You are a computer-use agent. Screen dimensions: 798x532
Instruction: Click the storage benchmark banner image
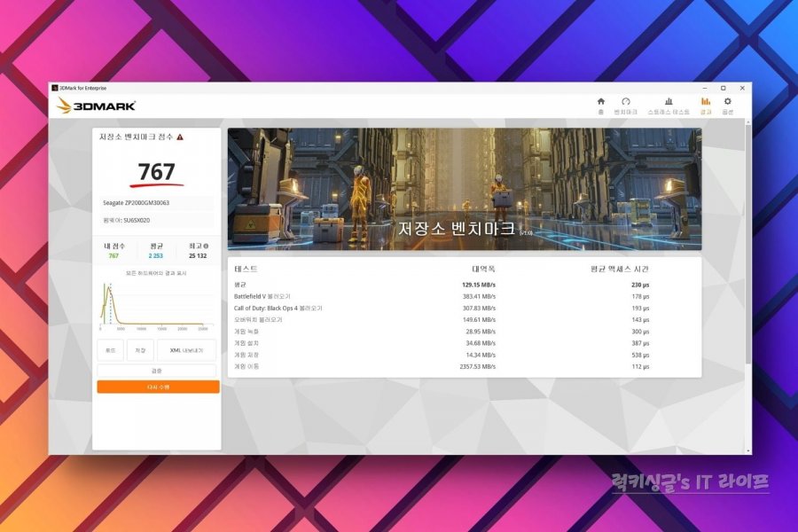tap(464, 189)
